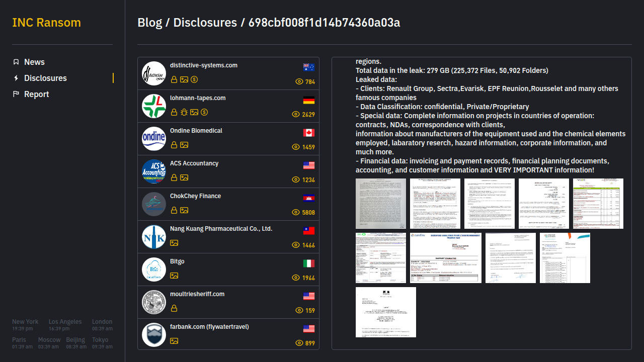Viewport: 644px width, 362px height.
Task: Click the eye views icon showing 5808
Action: [296, 212]
